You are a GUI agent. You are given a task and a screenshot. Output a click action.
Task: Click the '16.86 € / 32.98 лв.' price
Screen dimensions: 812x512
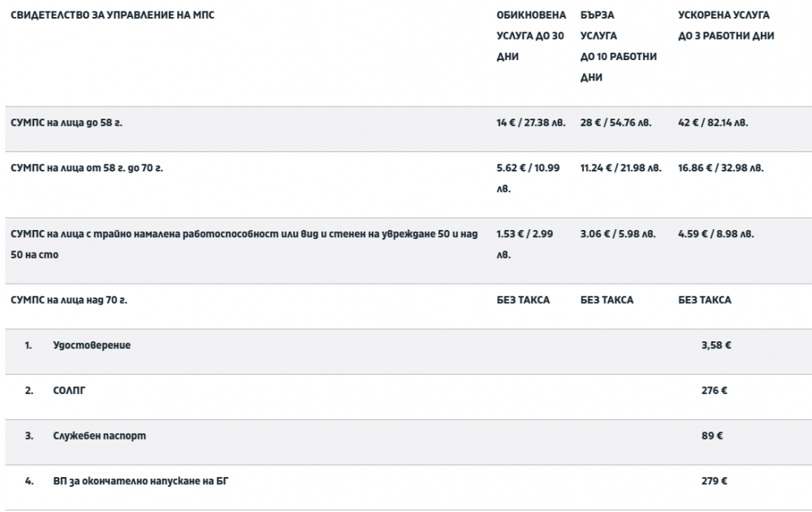point(721,168)
